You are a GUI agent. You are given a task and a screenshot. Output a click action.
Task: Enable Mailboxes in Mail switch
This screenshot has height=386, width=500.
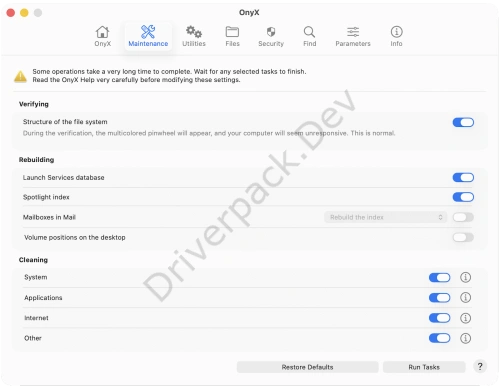coord(463,217)
